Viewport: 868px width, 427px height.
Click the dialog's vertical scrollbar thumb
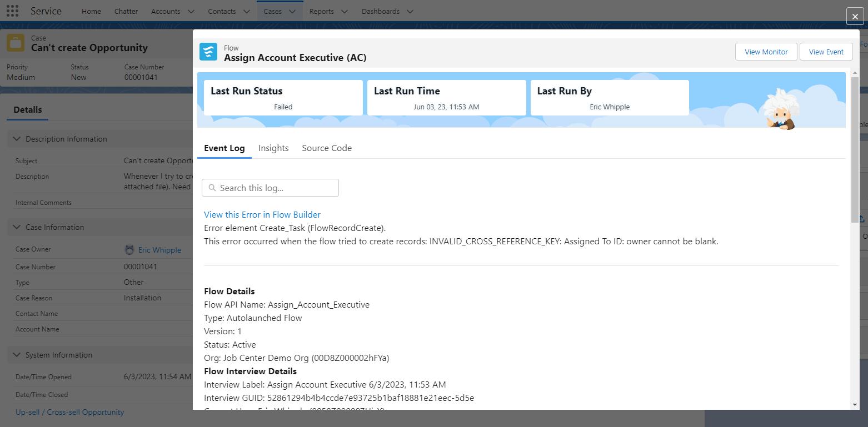pos(855,150)
